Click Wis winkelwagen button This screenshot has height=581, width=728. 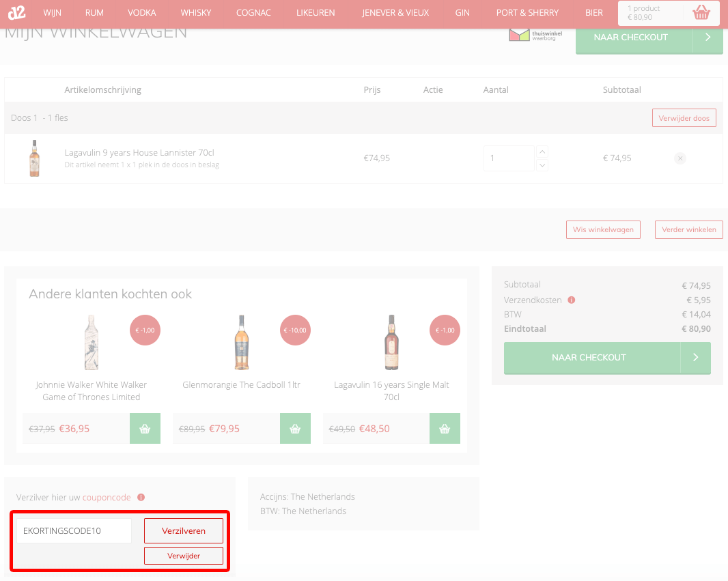click(603, 229)
